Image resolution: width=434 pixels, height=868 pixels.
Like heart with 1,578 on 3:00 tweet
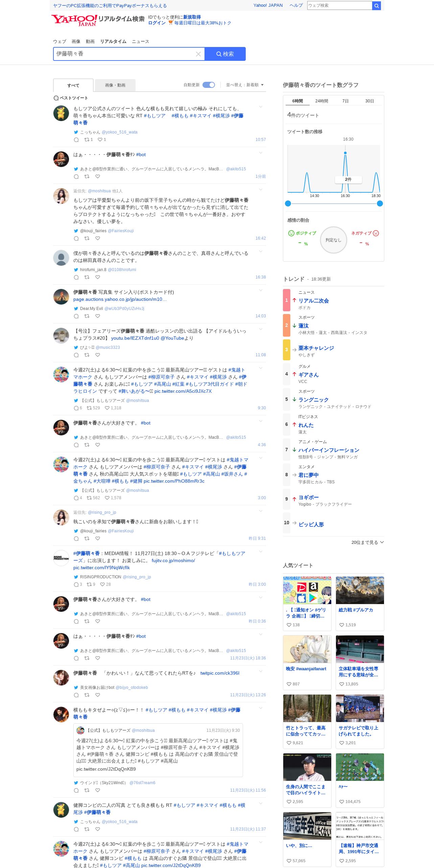107,498
